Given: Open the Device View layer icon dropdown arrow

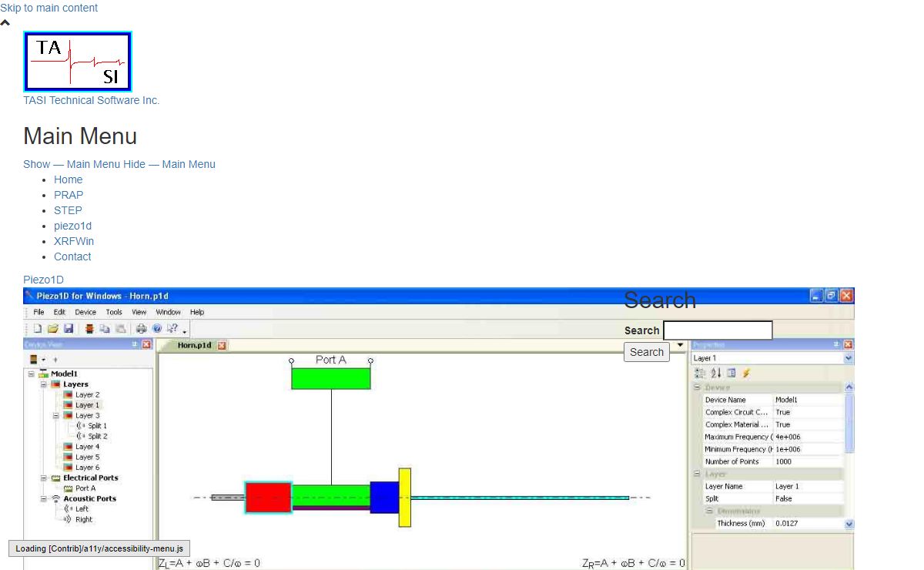Looking at the screenshot, I should 43,360.
